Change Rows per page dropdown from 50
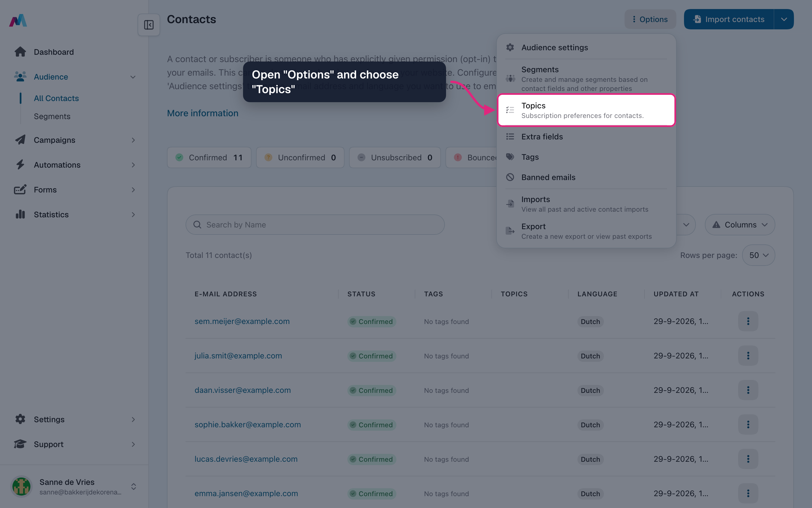Screen dimensions: 812x508 coord(758,255)
